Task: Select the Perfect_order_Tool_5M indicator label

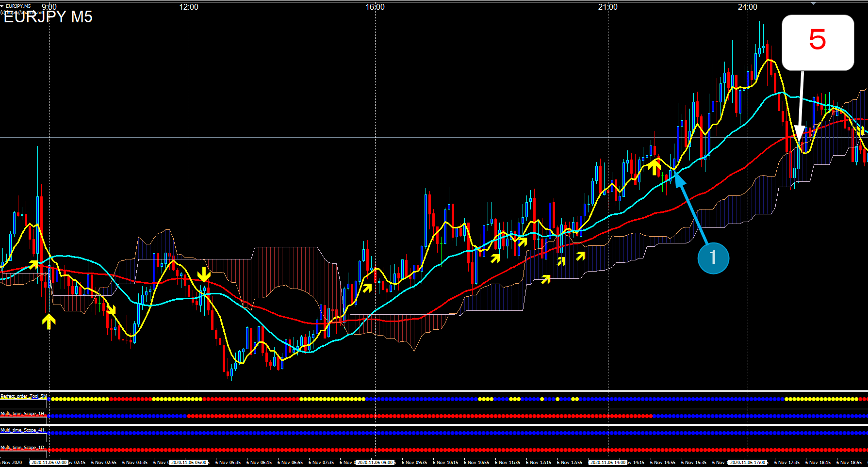Action: (24, 396)
